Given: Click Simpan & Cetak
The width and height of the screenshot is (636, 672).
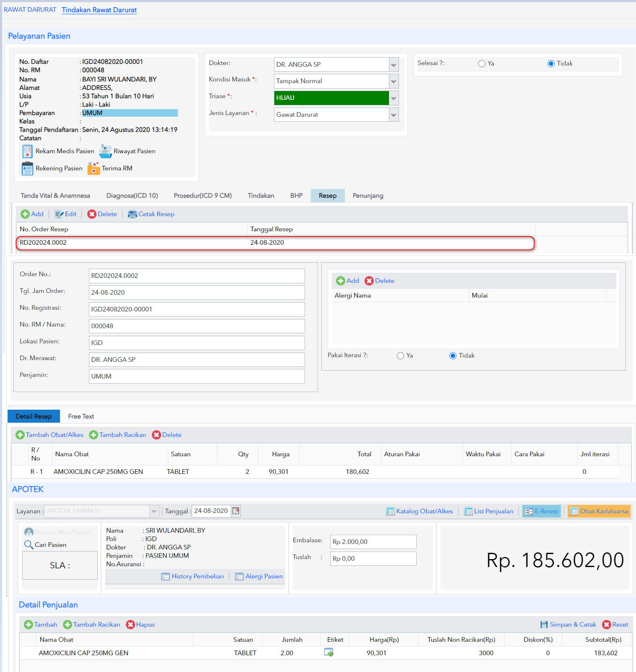Looking at the screenshot, I should (568, 625).
